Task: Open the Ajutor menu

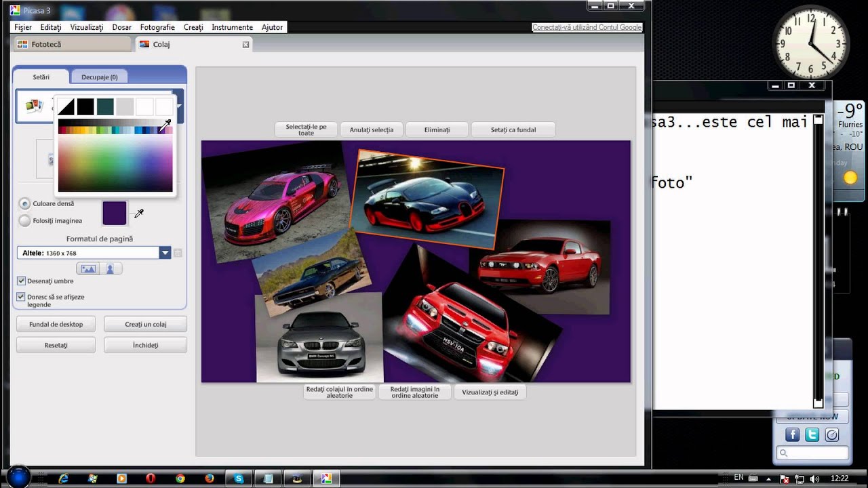Action: point(273,27)
